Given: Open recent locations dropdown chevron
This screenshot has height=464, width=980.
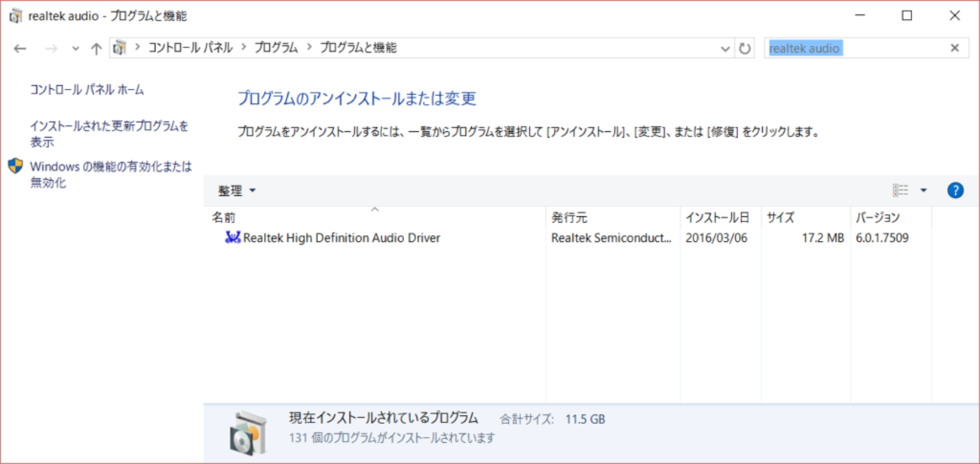Looking at the screenshot, I should (75, 48).
